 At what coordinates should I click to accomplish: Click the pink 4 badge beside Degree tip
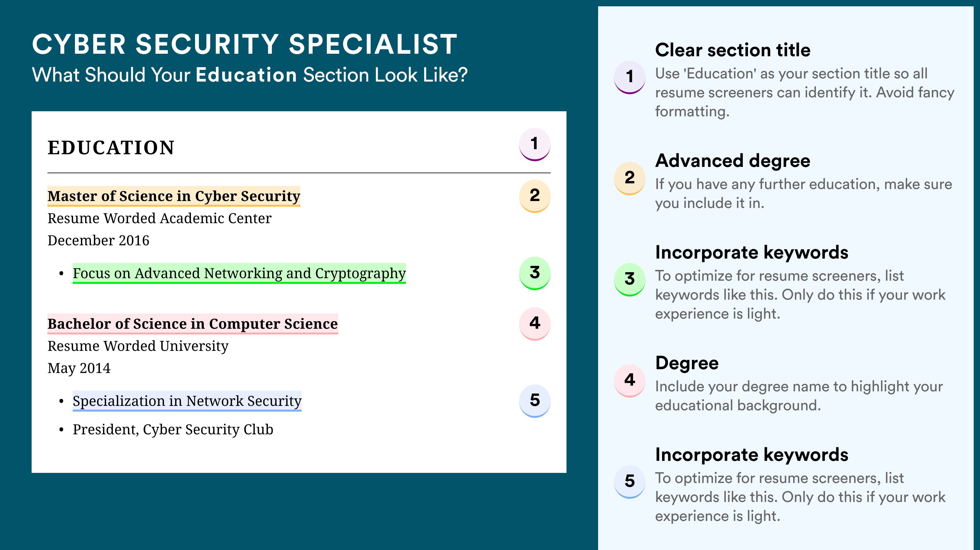click(630, 381)
